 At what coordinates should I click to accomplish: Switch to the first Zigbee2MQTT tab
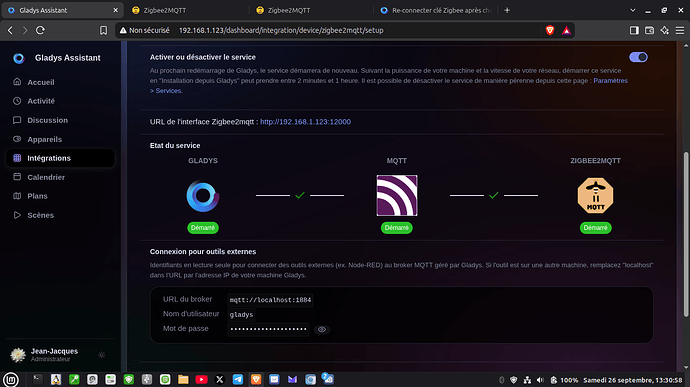point(187,10)
